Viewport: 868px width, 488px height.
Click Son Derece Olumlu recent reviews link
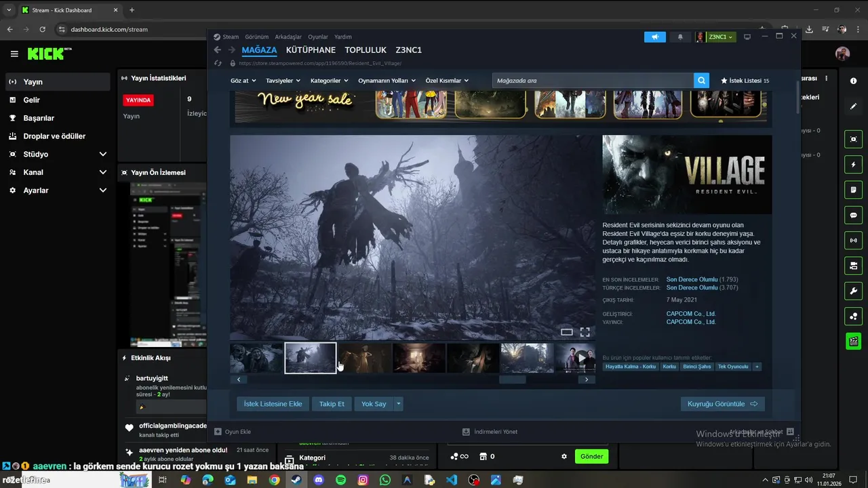tap(692, 279)
